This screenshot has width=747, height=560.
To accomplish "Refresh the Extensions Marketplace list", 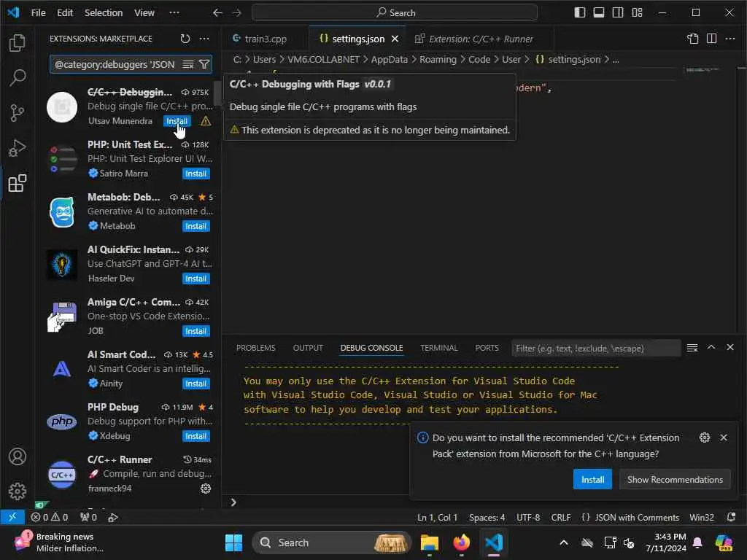I will [x=185, y=39].
